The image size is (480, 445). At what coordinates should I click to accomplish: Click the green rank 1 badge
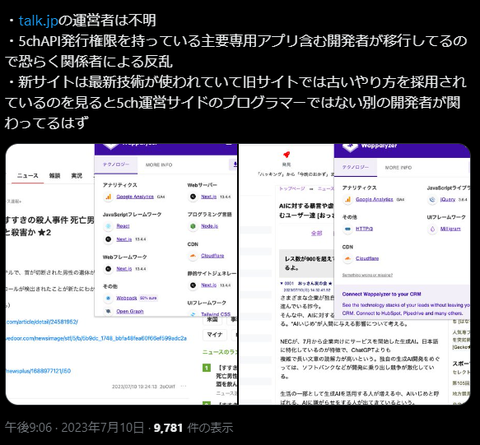(207, 367)
